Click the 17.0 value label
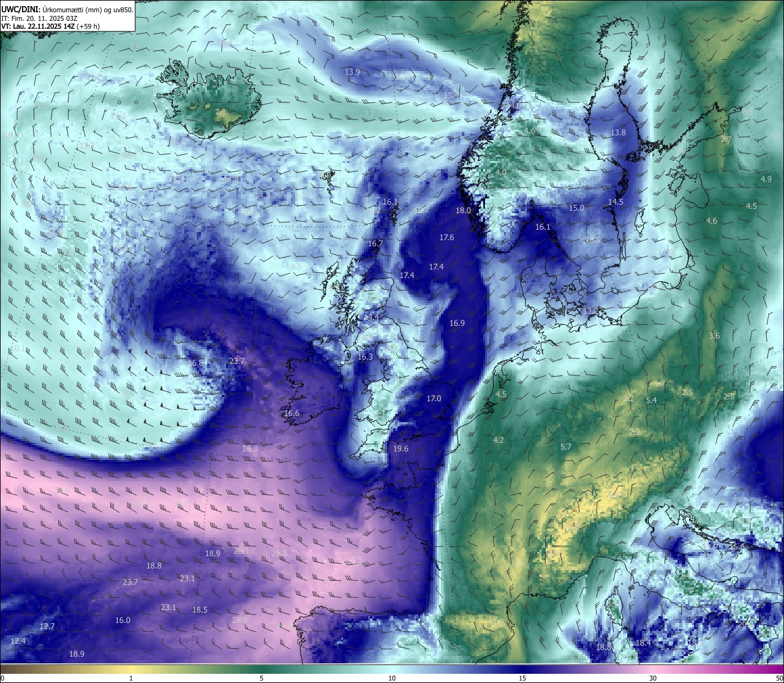The width and height of the screenshot is (784, 683). 434,398
